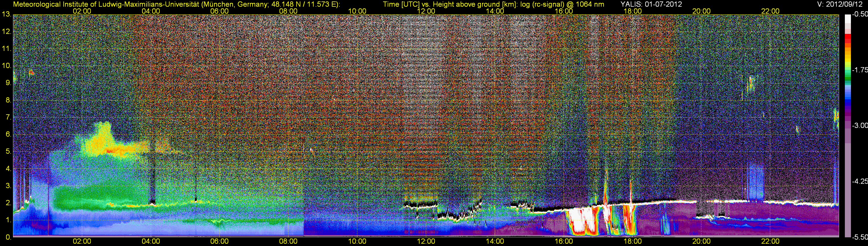
Task: Pick the 12. km height axis label
Action: [x=7, y=31]
